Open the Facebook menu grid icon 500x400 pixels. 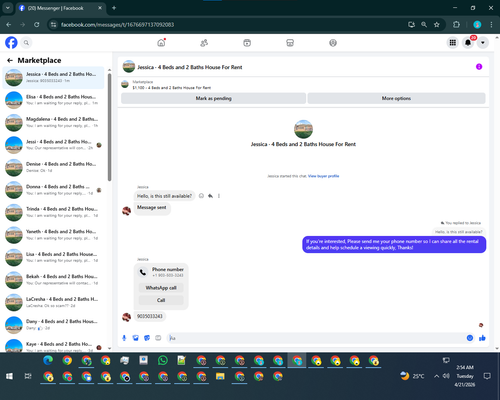[x=453, y=43]
